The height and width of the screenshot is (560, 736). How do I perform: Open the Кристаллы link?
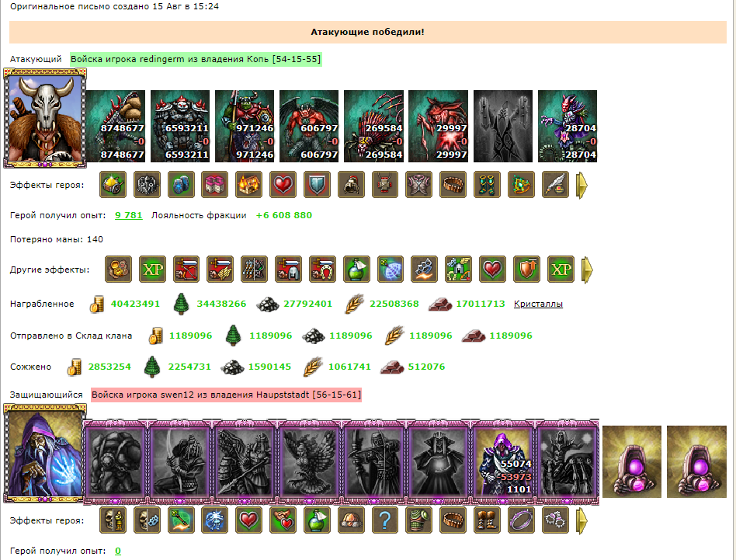pyautogui.click(x=538, y=304)
